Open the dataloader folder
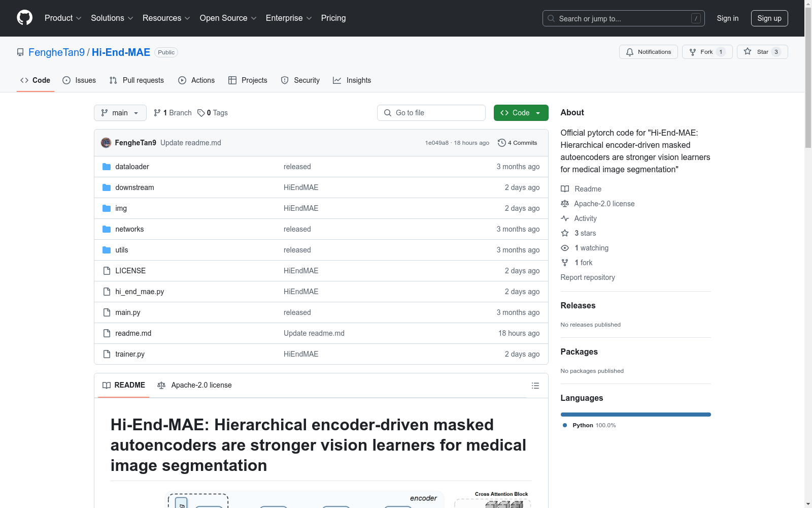812x508 pixels. [x=132, y=167]
